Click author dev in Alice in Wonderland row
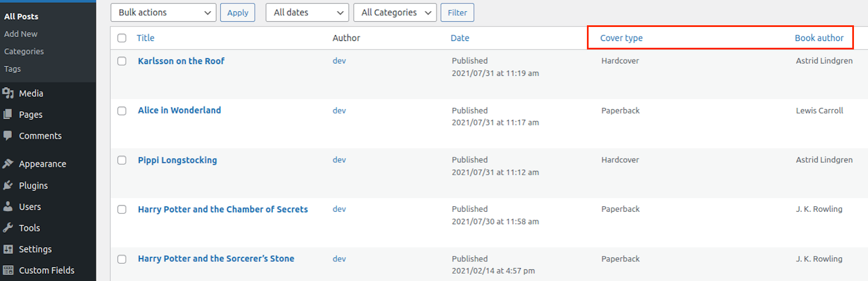The image size is (868, 281). pos(339,111)
